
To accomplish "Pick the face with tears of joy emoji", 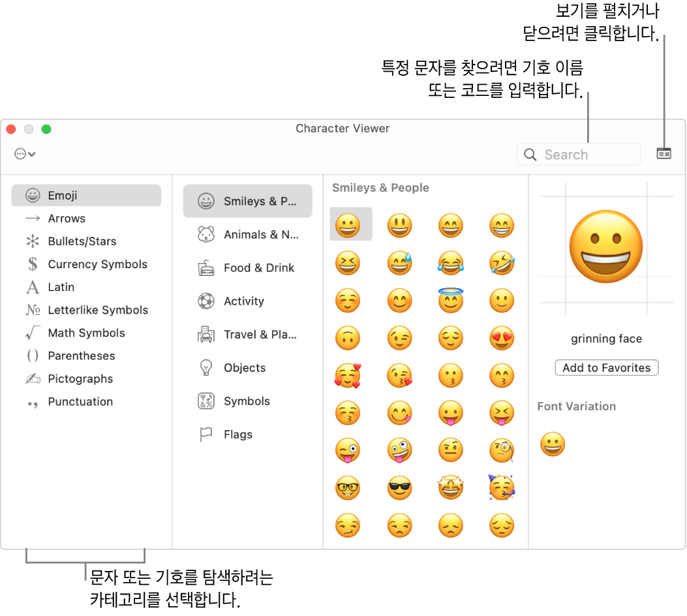I will coord(451,264).
